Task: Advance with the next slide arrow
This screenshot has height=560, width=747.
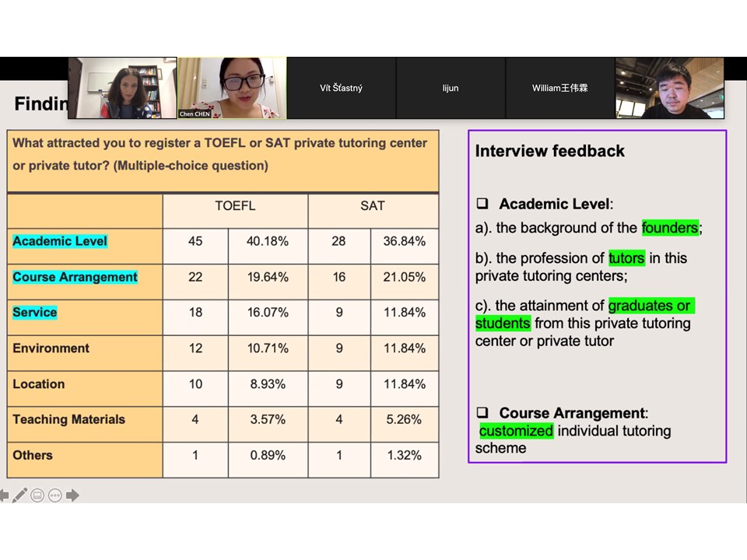Action: 72,495
